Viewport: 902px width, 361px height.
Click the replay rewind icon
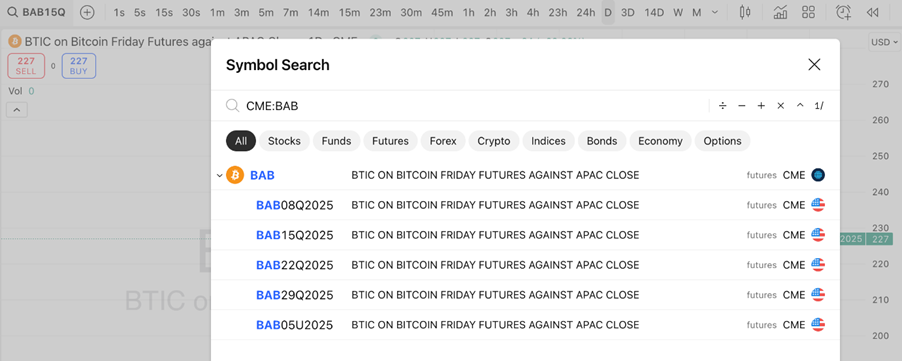[x=873, y=12]
